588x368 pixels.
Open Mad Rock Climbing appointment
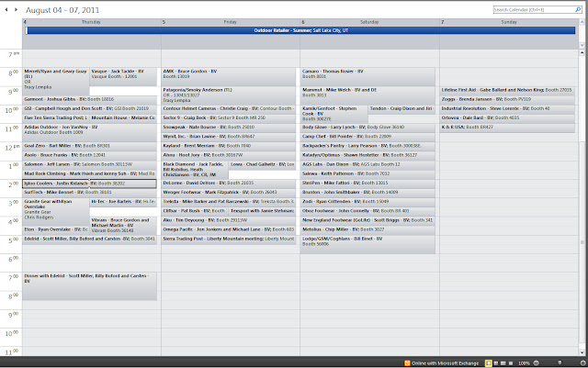click(x=90, y=173)
